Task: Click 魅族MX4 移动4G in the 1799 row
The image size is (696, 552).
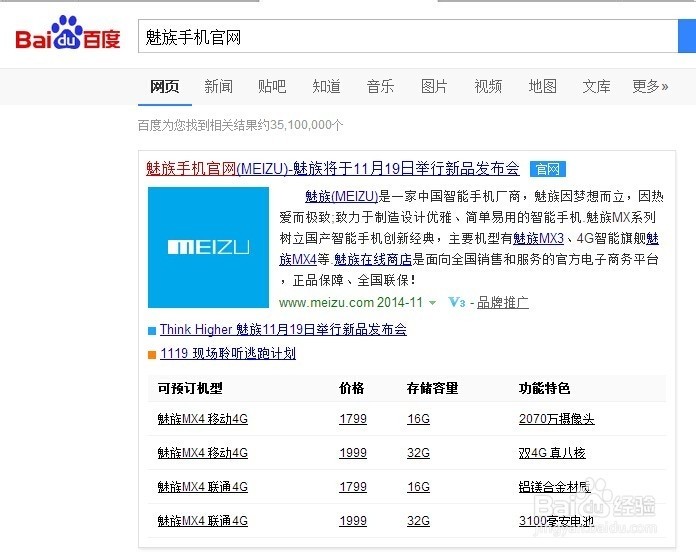Action: (202, 418)
